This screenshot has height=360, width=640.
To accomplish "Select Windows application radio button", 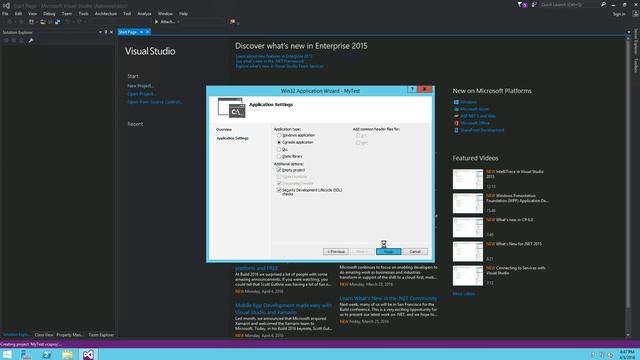I will point(279,135).
